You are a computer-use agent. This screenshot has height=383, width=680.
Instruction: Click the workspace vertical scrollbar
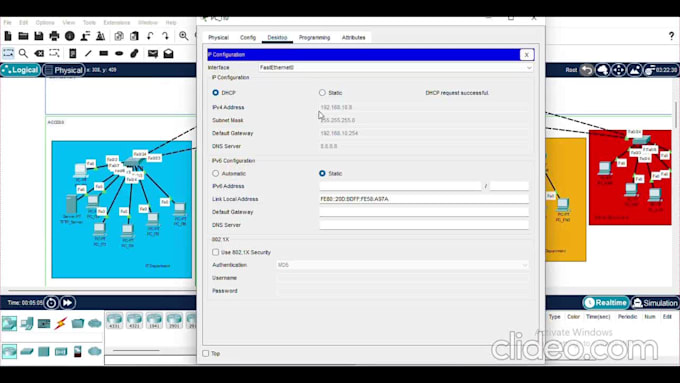[676, 114]
